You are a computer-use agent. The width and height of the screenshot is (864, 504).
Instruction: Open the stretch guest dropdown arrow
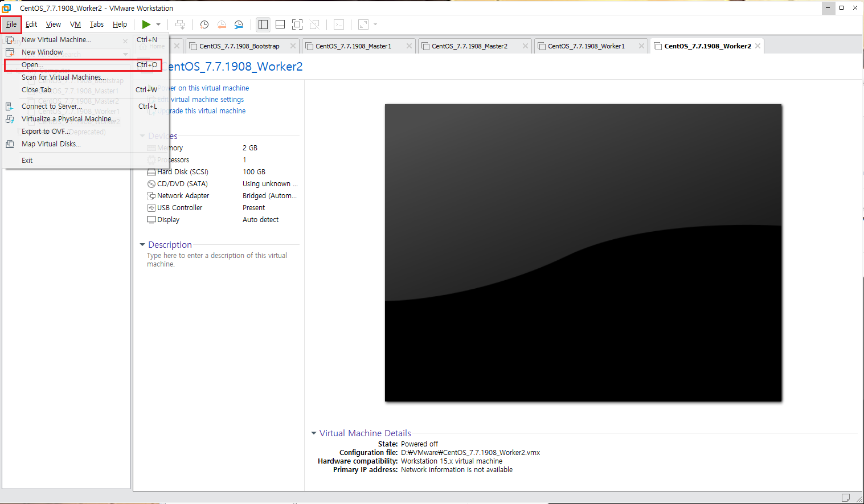[x=375, y=24]
